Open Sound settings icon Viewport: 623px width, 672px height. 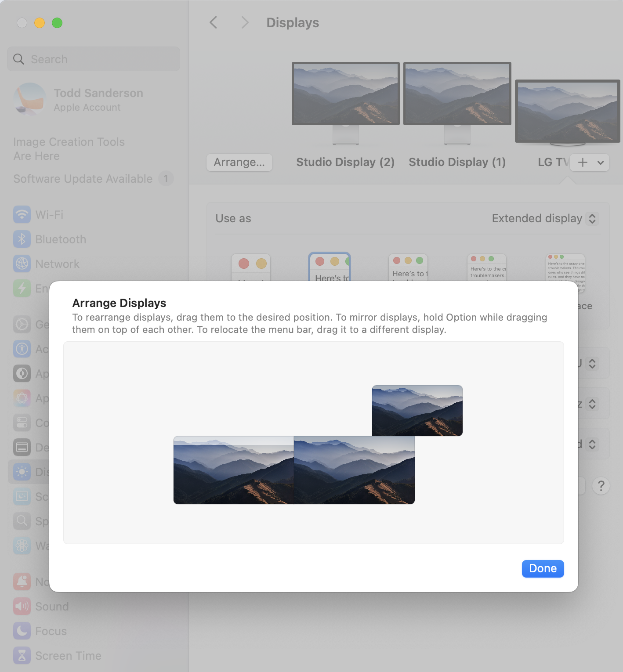point(22,607)
